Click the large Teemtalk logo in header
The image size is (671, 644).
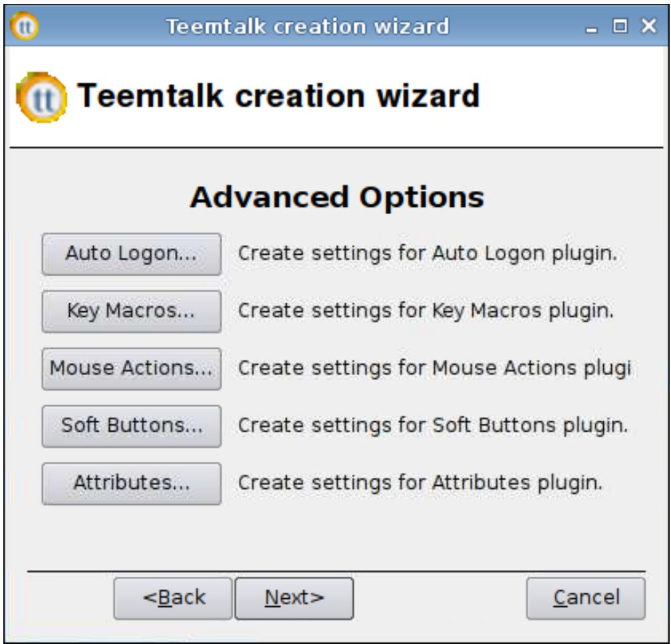click(41, 97)
